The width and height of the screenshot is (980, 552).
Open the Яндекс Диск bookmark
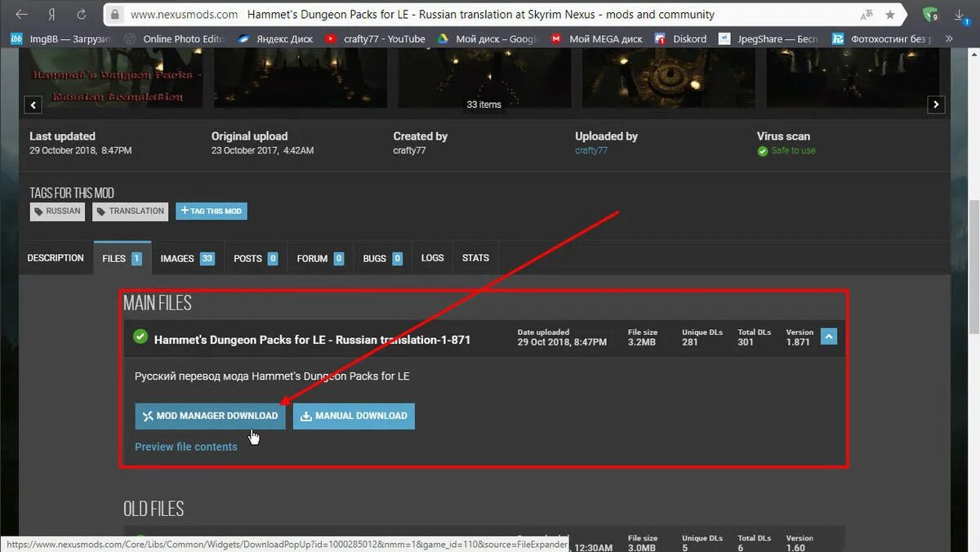click(275, 38)
